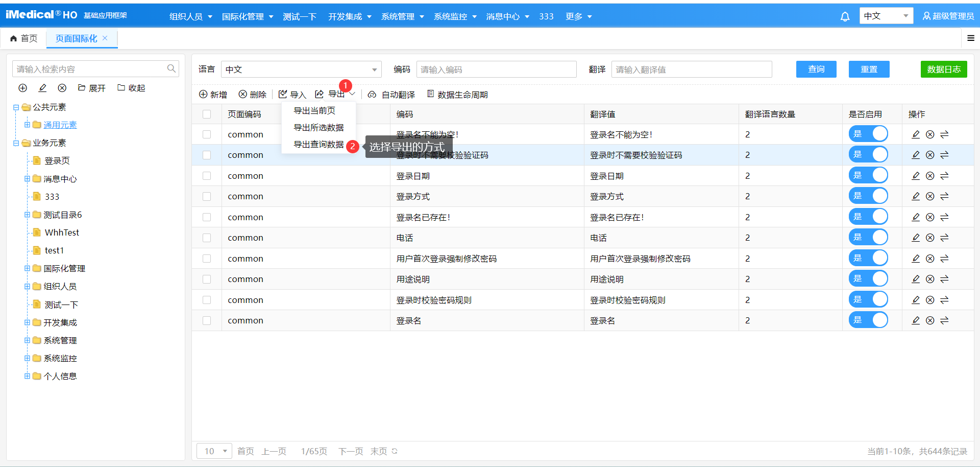Open the top-right language selector 中文

pyautogui.click(x=886, y=16)
